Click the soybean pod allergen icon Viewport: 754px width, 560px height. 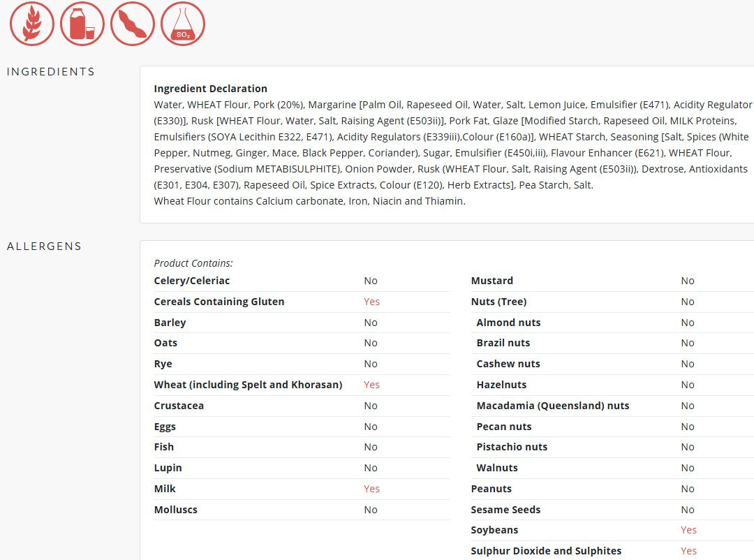coord(133,24)
